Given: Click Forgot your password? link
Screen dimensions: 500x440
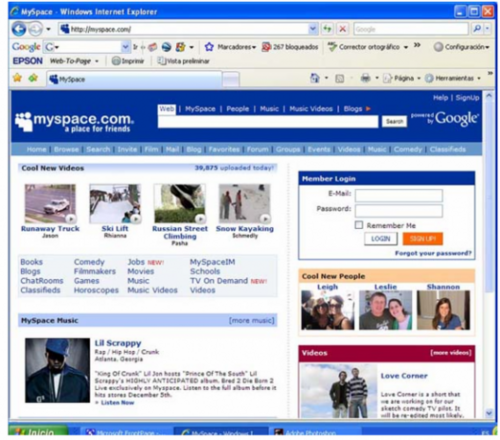Looking at the screenshot, I should tap(433, 253).
